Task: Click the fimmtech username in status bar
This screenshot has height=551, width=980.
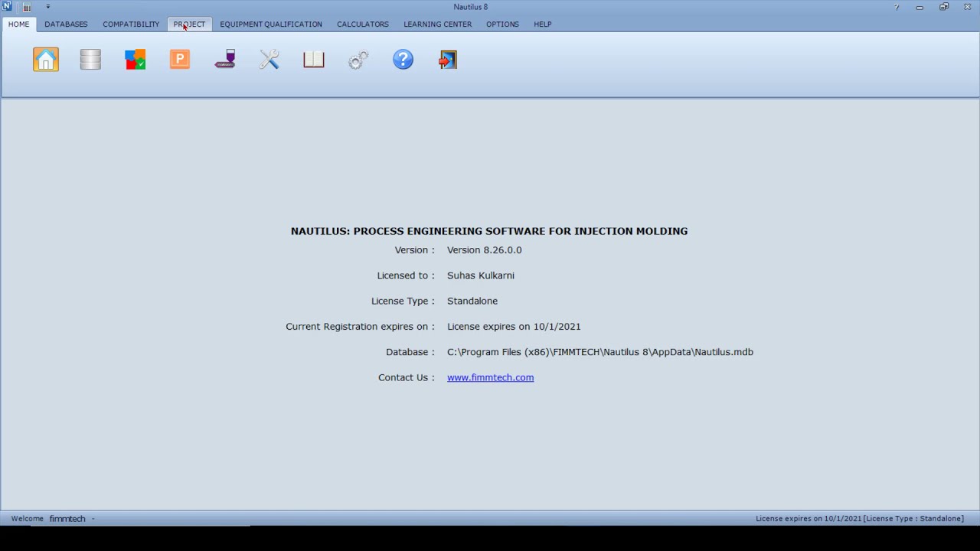Action: coord(67,519)
